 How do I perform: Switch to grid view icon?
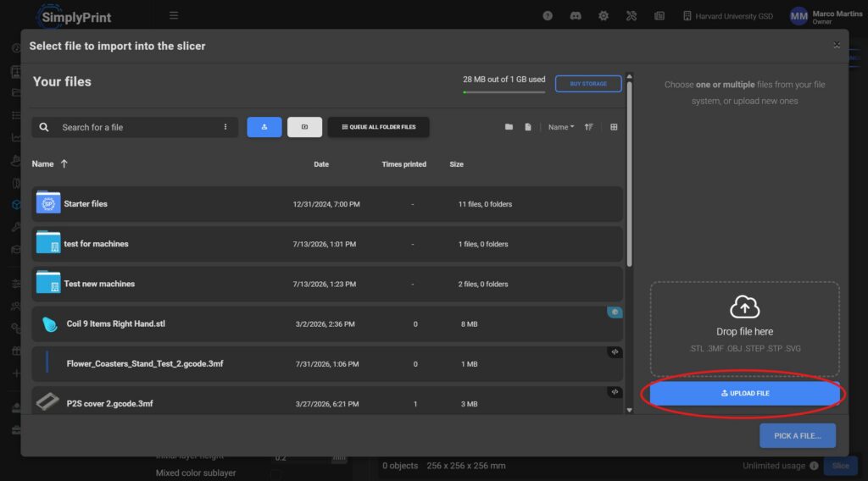coord(614,127)
